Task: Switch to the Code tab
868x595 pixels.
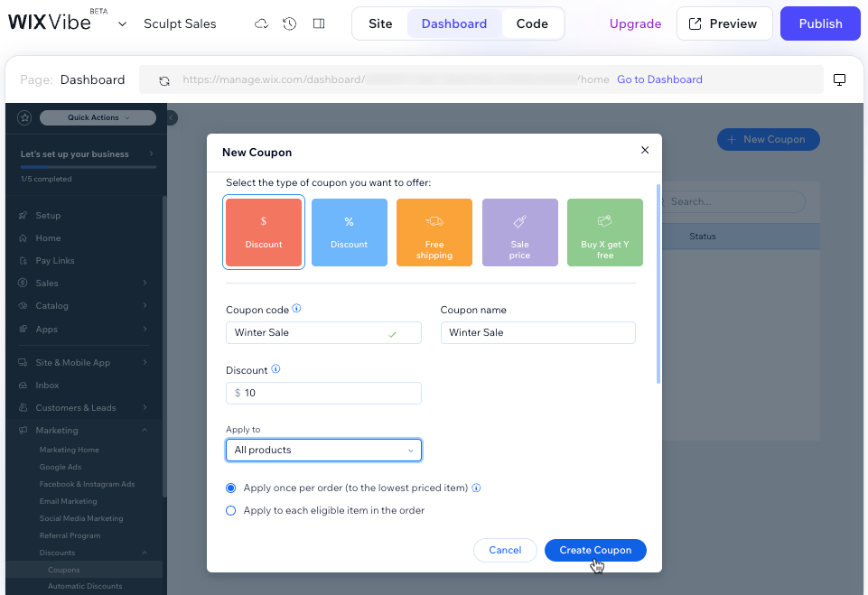Action: pos(532,23)
